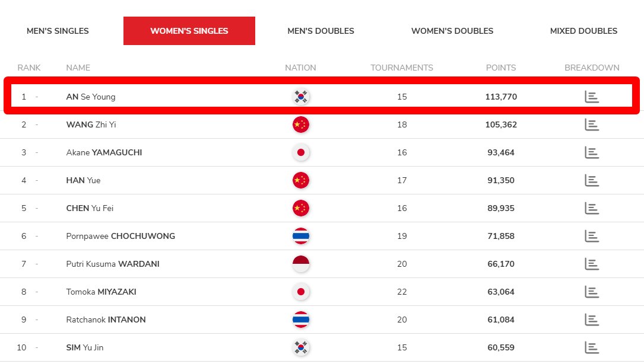
Task: Switch to Women's Doubles rankings
Action: 452,31
